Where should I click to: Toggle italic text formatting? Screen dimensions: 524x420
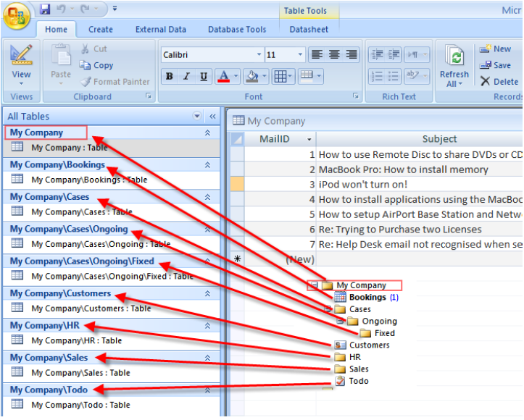point(186,77)
